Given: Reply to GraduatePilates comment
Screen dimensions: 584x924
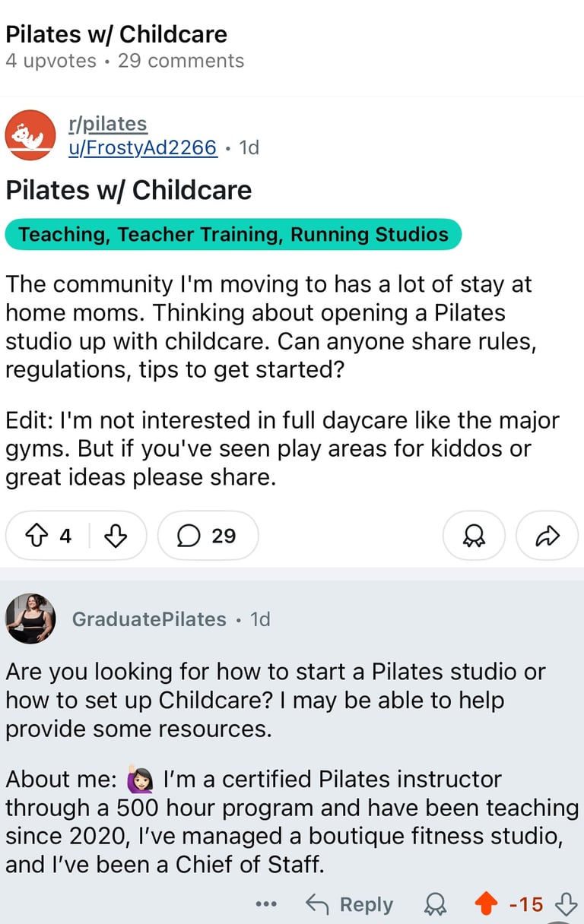Looking at the screenshot, I should (x=349, y=904).
